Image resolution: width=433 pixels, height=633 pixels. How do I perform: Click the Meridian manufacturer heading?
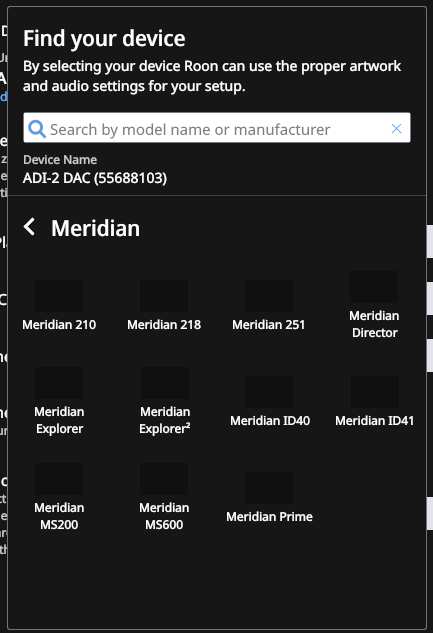[95, 228]
